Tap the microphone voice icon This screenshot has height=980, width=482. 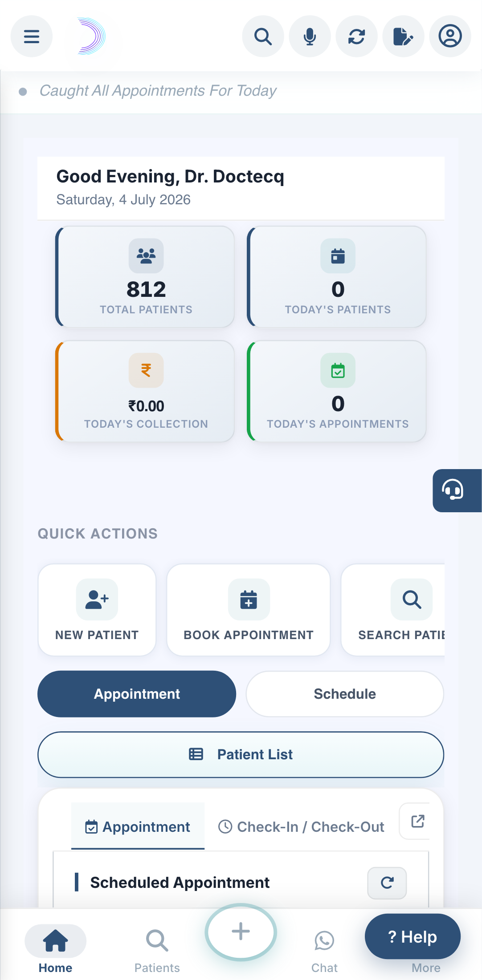pyautogui.click(x=310, y=36)
